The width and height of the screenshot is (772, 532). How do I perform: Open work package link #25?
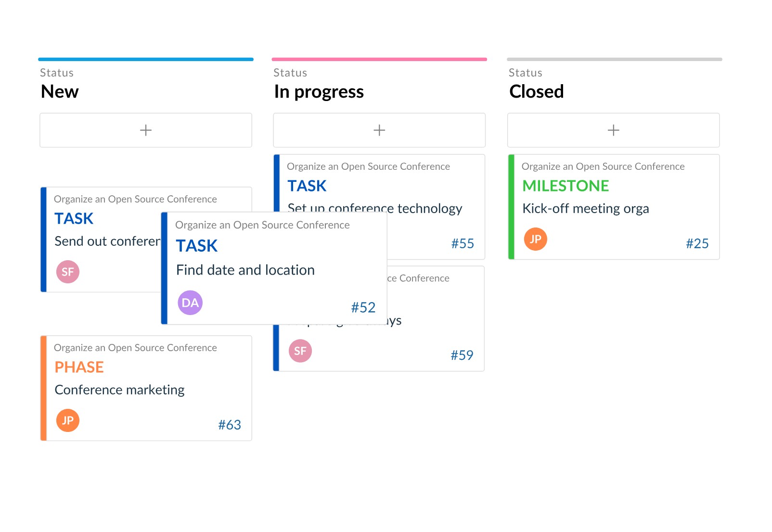pos(697,243)
